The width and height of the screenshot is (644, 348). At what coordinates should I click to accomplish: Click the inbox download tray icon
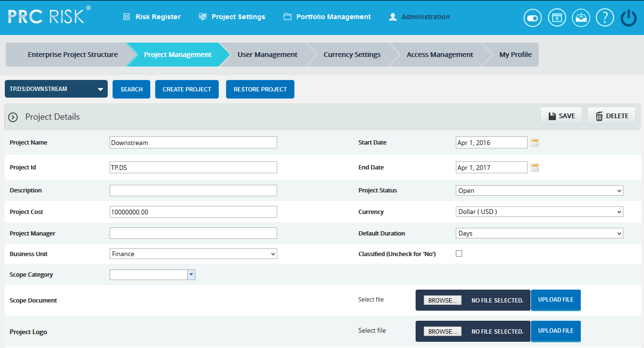[x=581, y=18]
